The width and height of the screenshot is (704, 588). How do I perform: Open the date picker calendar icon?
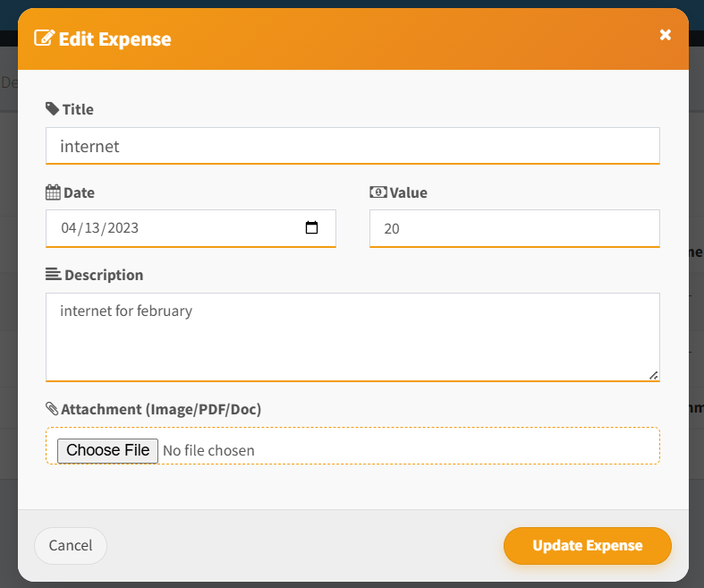[x=311, y=227]
